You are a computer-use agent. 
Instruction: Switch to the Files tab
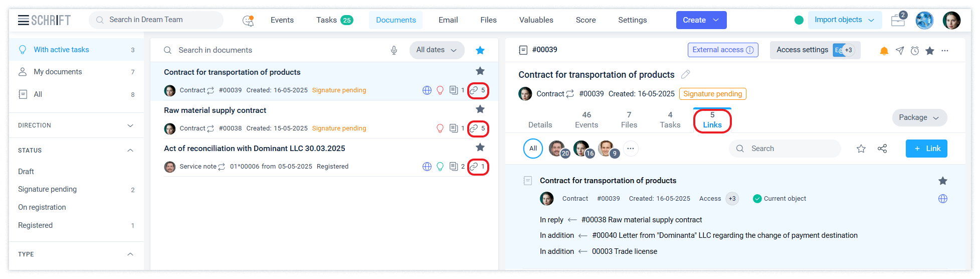pyautogui.click(x=629, y=120)
